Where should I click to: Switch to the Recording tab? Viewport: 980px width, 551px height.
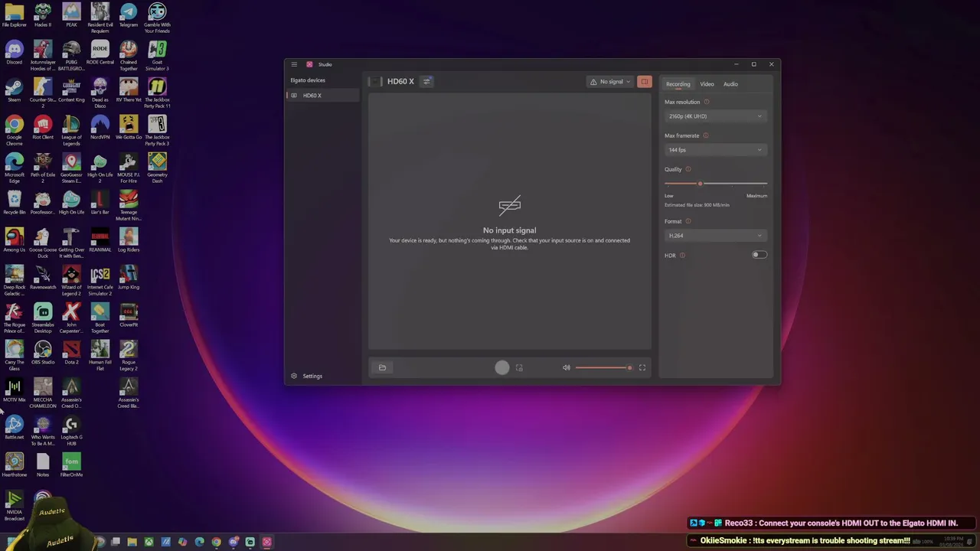point(678,84)
